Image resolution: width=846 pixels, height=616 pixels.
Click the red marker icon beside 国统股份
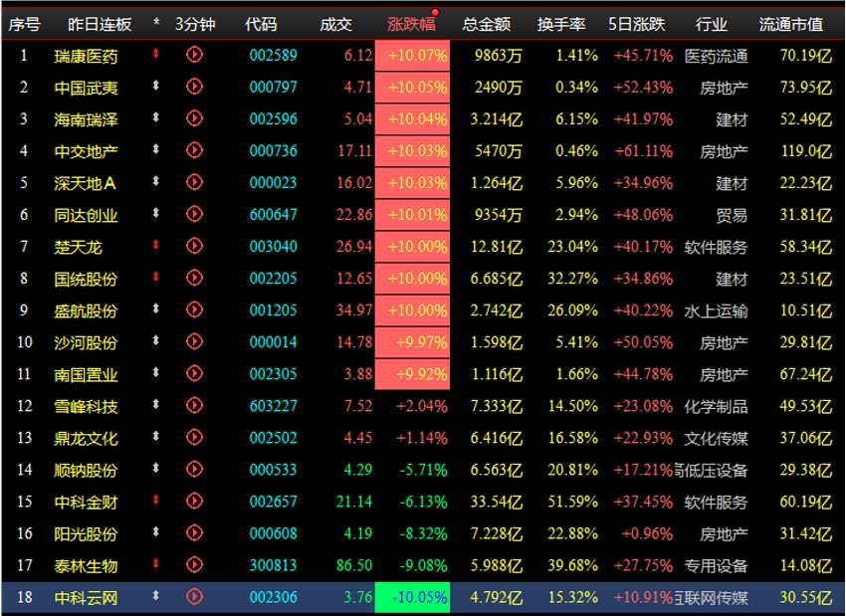156,277
